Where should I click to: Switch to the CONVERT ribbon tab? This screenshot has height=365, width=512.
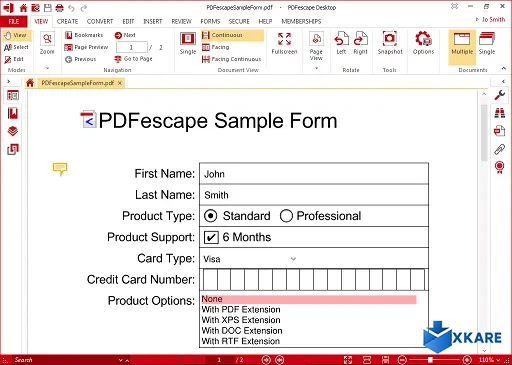[x=100, y=21]
